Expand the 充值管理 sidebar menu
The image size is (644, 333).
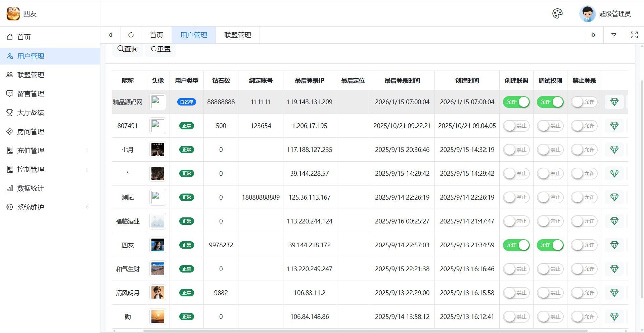(31, 150)
